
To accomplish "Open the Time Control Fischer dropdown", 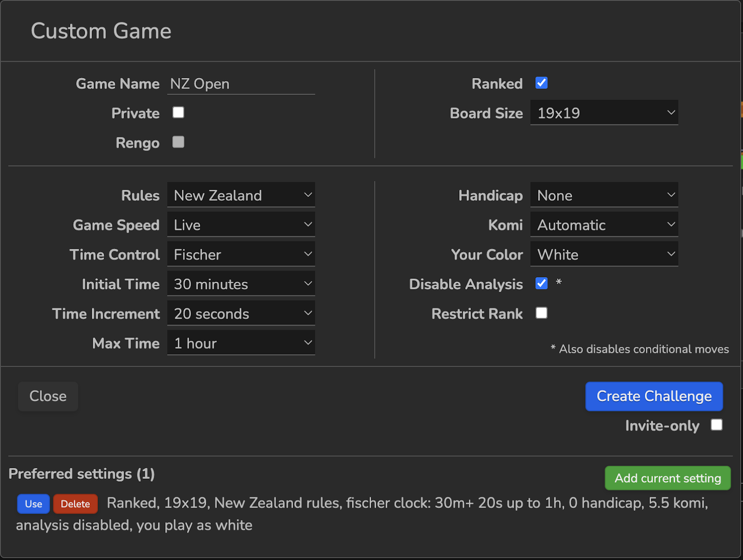I will (241, 254).
